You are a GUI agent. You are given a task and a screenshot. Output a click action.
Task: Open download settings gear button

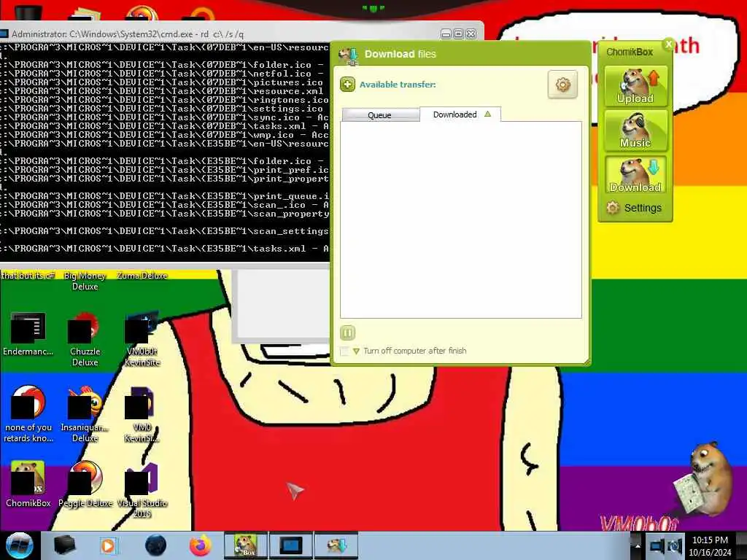(562, 85)
